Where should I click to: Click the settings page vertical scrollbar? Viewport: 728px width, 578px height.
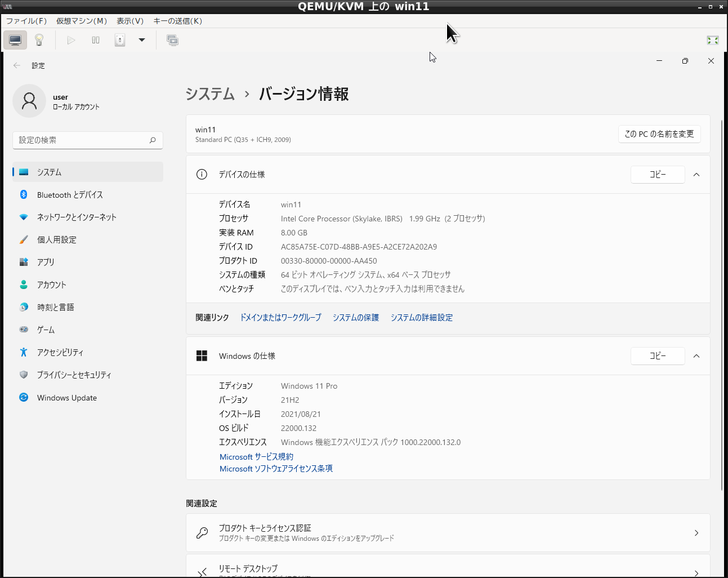[722, 304]
